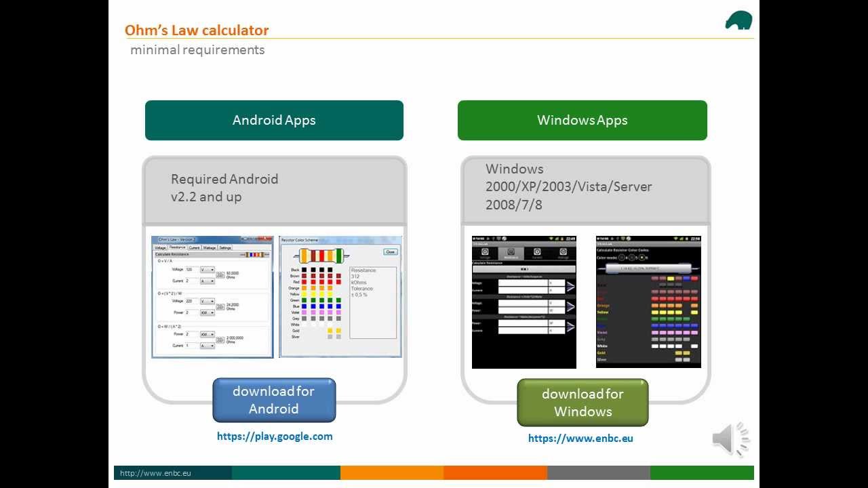Click the black Calculate Resistance phone screenshot
The width and height of the screenshot is (868, 488).
524,302
